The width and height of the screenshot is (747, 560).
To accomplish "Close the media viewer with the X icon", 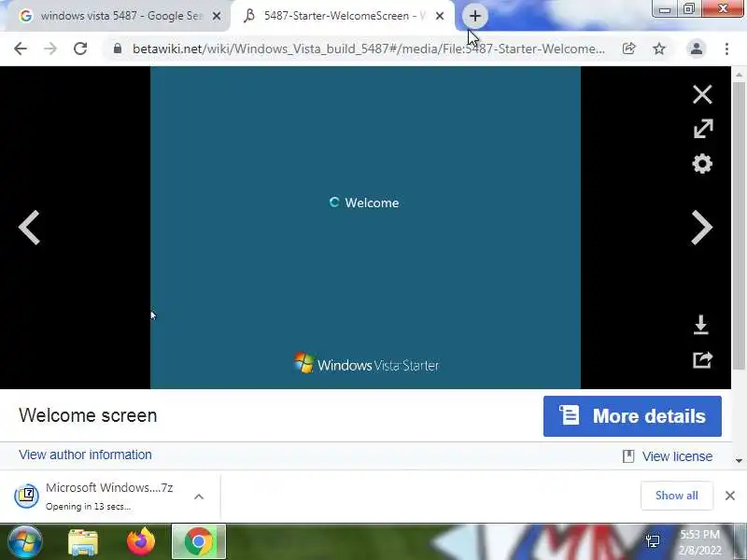I will 702,94.
